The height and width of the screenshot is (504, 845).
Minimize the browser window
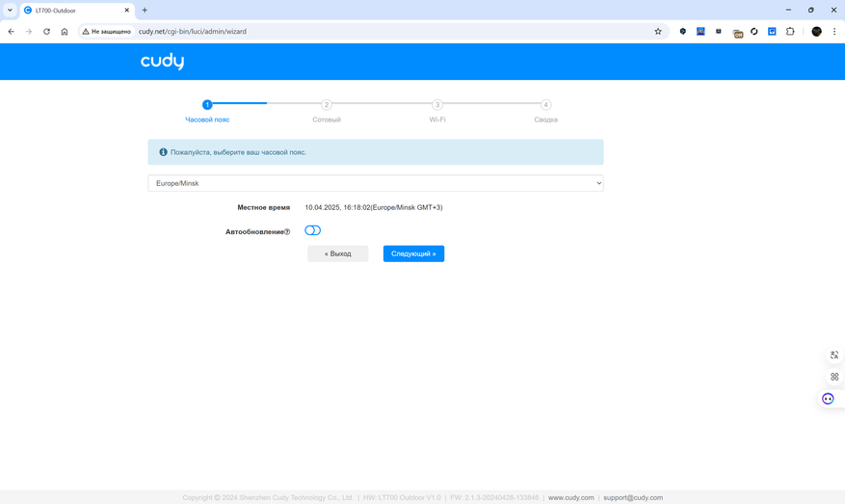[x=788, y=10]
